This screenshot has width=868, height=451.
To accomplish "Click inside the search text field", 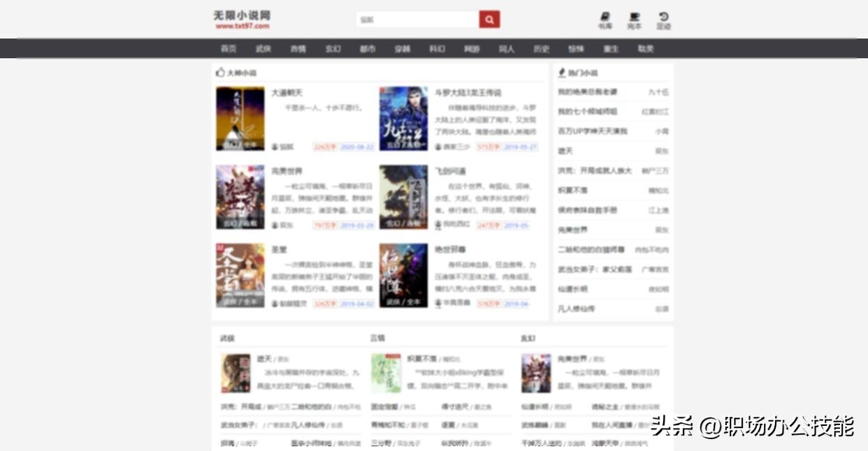I will click(x=417, y=20).
